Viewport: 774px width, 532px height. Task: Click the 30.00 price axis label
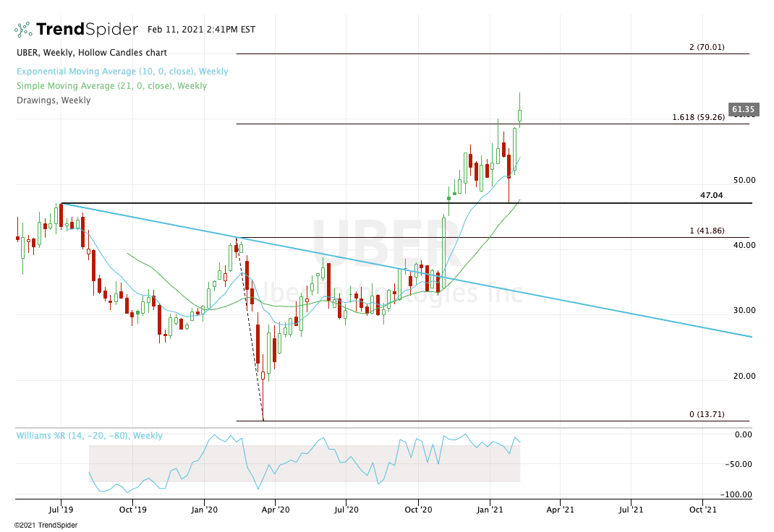[x=744, y=310]
